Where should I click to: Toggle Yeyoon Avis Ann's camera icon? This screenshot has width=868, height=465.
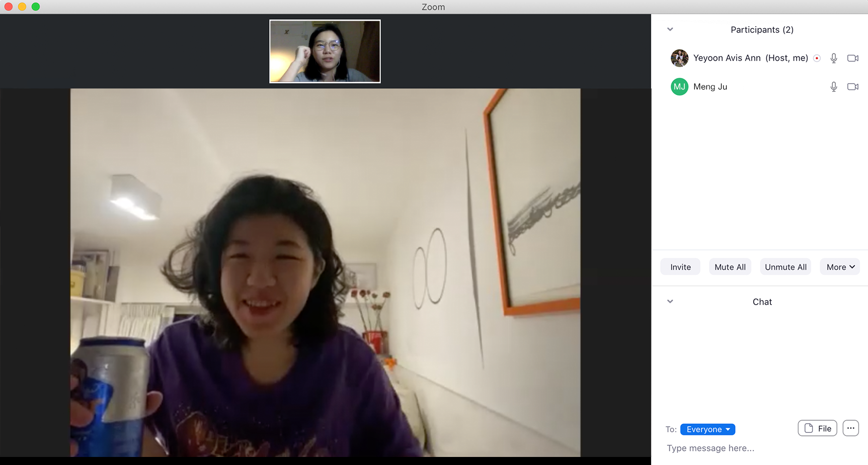[853, 58]
